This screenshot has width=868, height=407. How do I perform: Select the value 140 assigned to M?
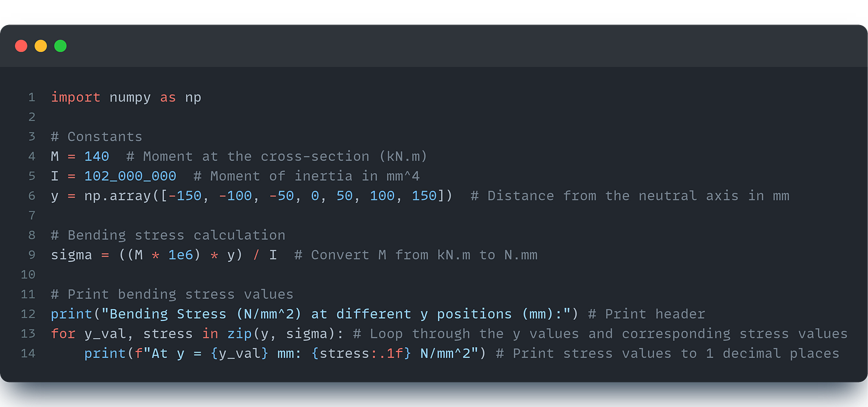[x=96, y=156]
